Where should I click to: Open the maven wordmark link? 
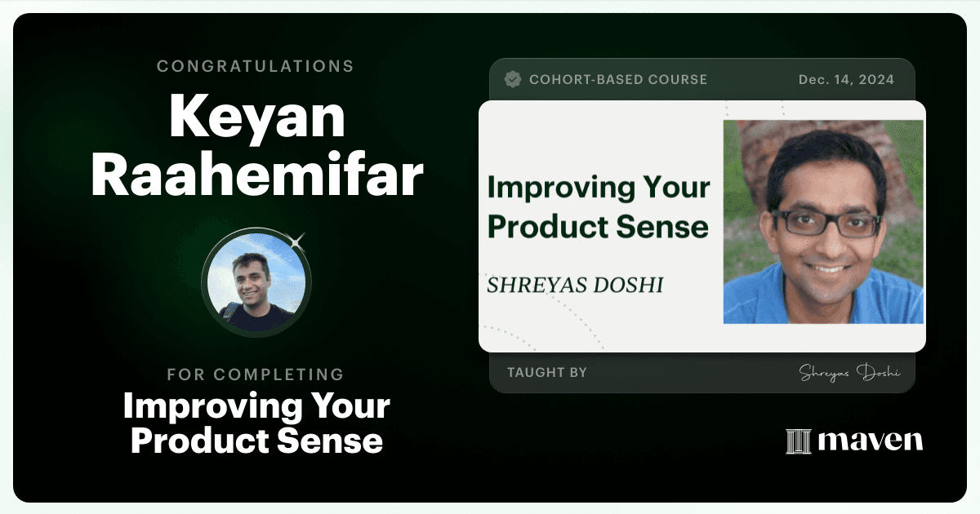[x=871, y=441]
